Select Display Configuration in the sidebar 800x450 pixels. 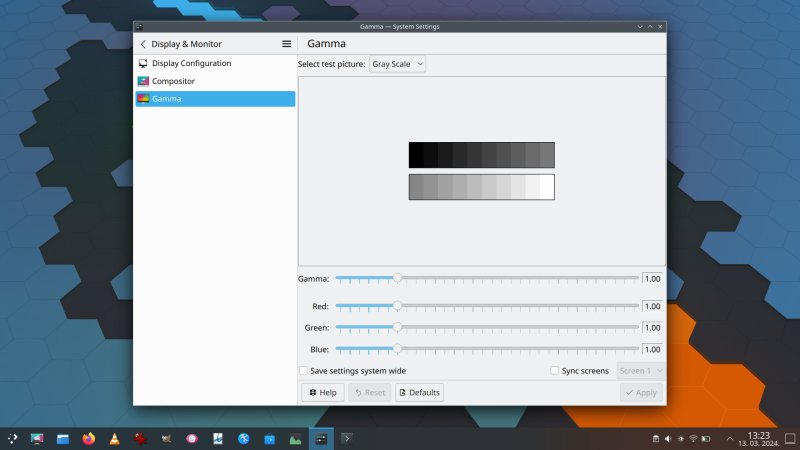191,63
